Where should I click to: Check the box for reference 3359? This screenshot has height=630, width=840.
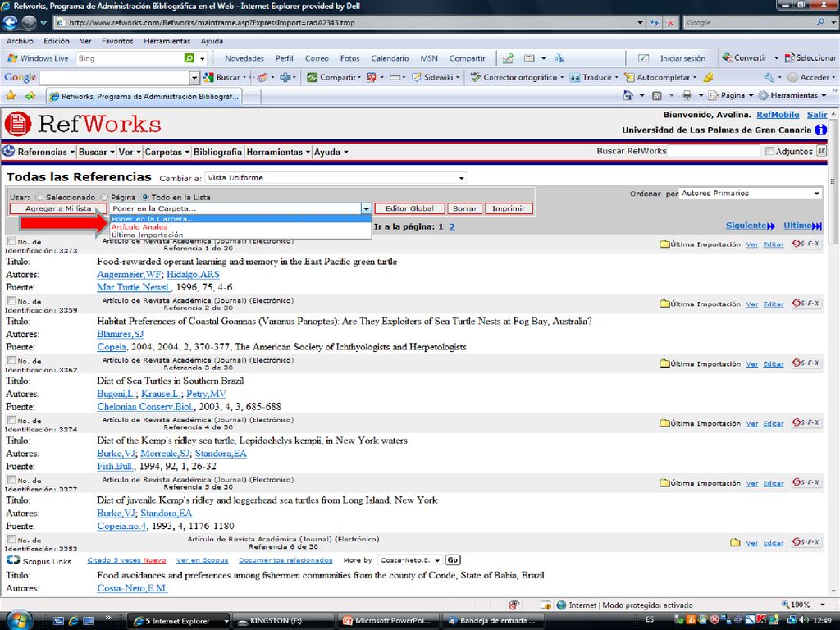tap(11, 300)
